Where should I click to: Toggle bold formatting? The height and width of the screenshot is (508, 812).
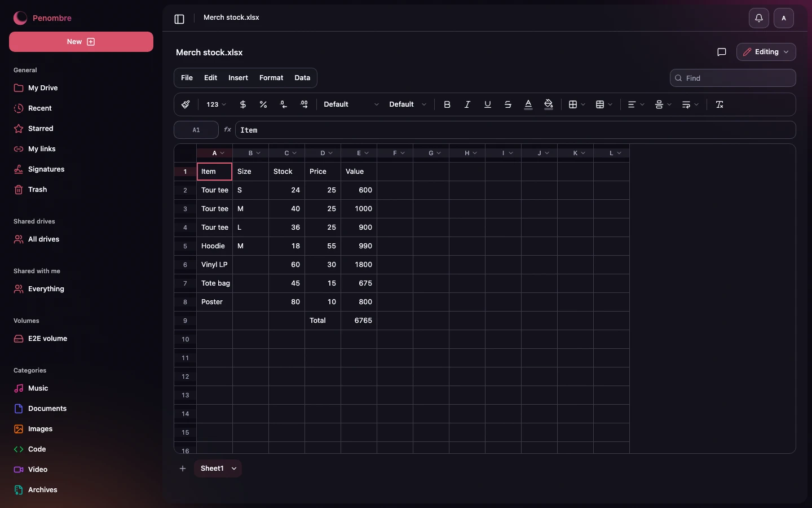click(x=447, y=104)
